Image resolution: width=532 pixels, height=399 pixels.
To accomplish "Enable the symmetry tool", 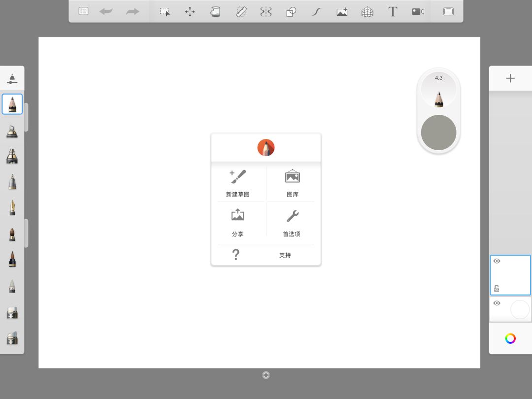I will click(x=266, y=12).
